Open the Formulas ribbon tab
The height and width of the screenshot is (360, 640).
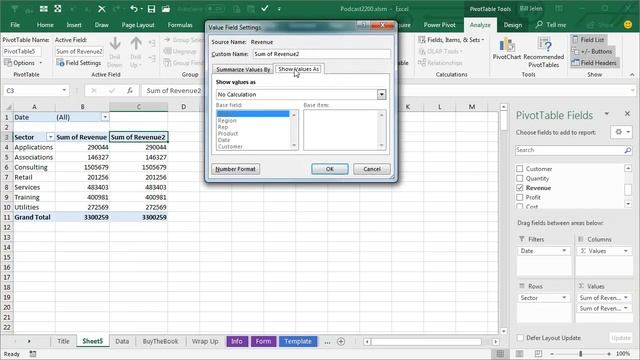tap(180, 25)
